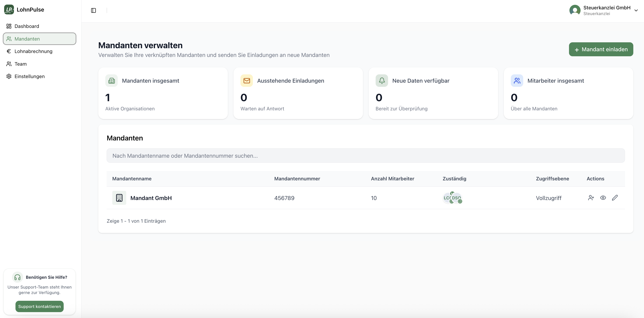Click the Mandant einladen button
Image resolution: width=644 pixels, height=318 pixels.
(601, 49)
